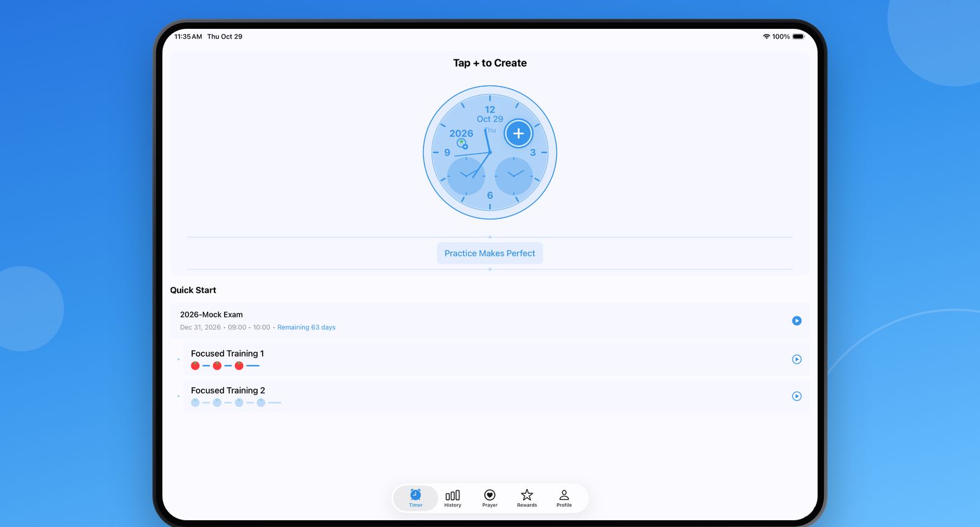
Task: Click the 2026 year on the clock face
Action: (x=461, y=133)
